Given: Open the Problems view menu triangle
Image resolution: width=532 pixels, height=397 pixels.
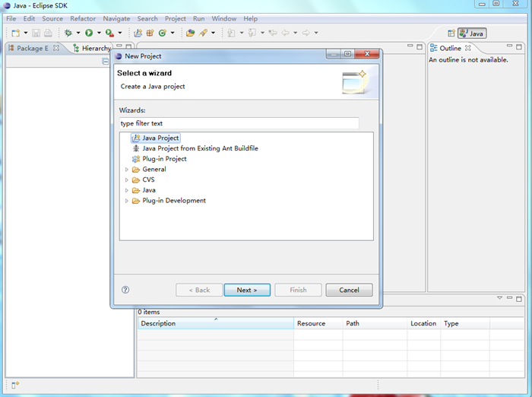Looking at the screenshot, I should coord(499,298).
